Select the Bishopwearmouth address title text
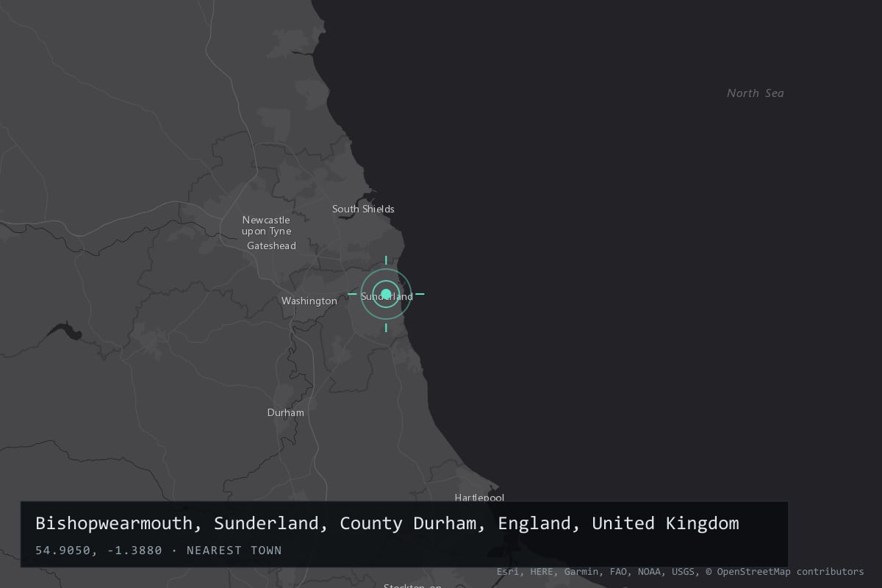 (387, 523)
